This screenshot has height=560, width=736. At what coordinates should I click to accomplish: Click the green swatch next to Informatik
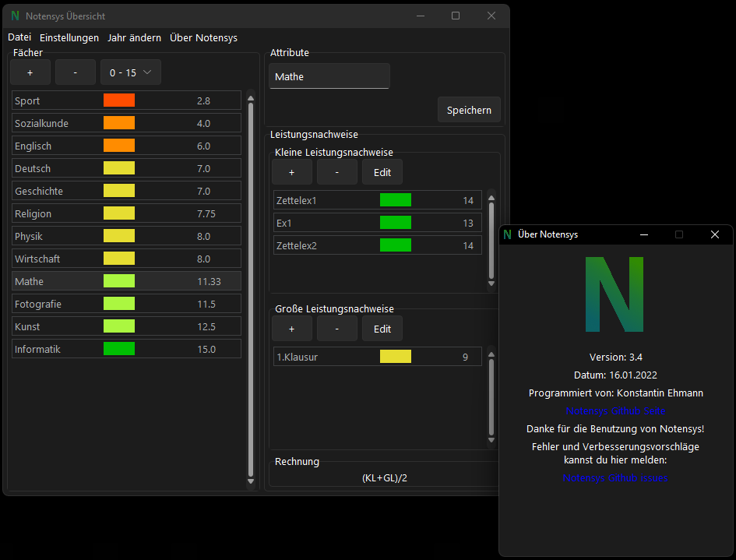(119, 348)
